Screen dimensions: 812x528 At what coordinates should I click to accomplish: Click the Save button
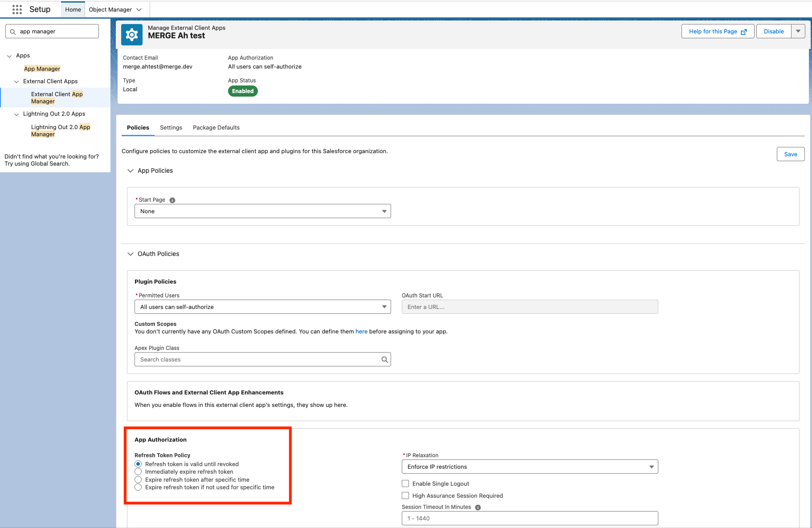point(791,154)
